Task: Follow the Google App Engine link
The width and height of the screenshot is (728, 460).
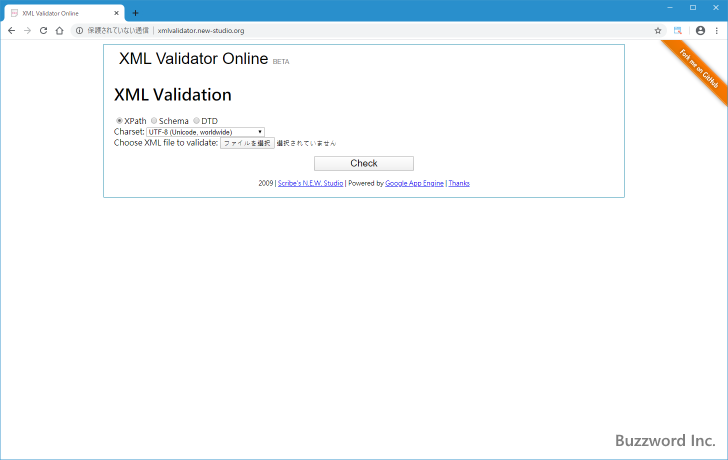Action: click(x=414, y=184)
